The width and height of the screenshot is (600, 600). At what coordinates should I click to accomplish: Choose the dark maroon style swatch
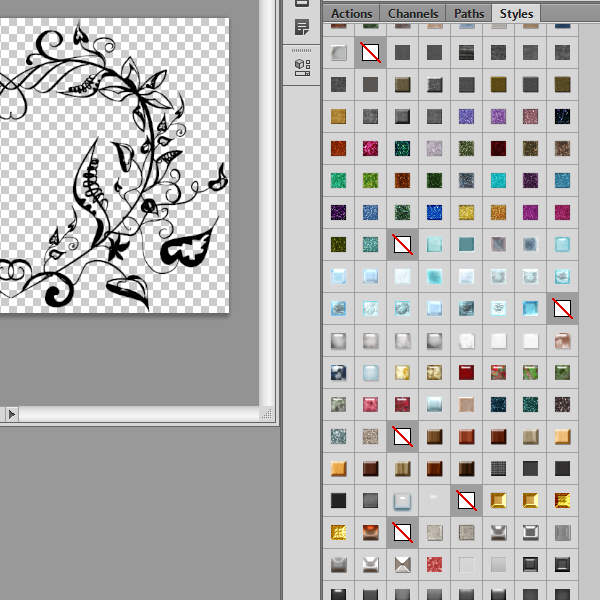(498, 148)
